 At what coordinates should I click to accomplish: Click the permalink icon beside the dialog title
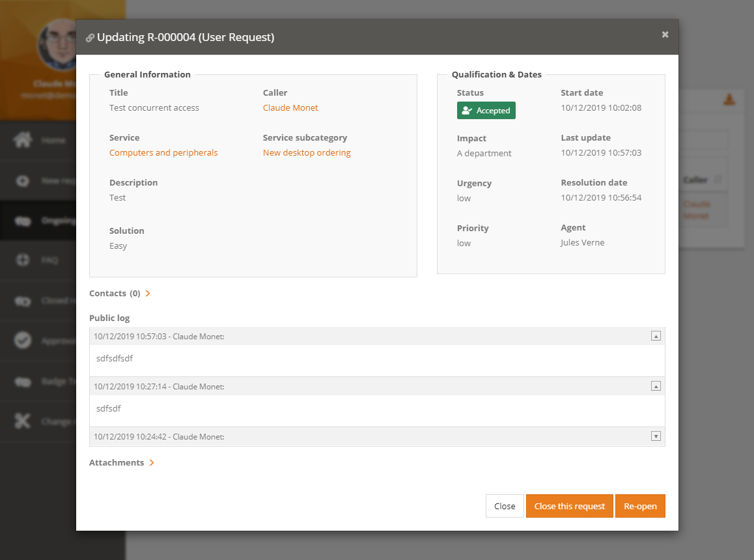pos(90,38)
